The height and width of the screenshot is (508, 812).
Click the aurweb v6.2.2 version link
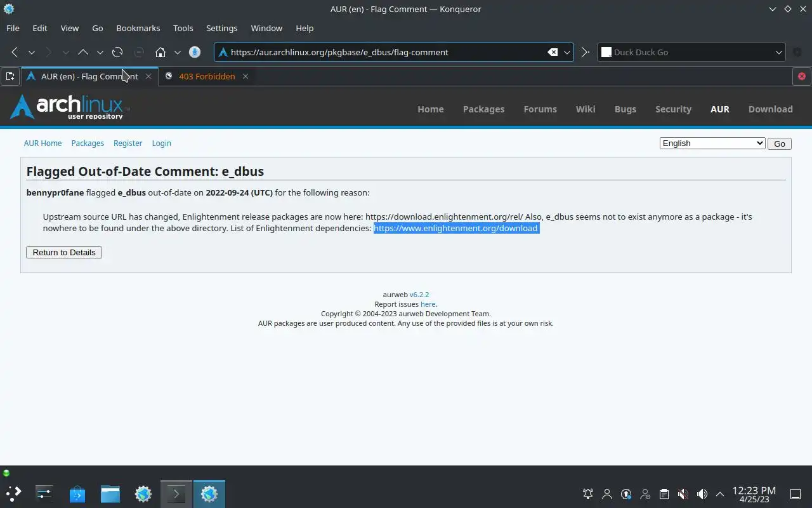pos(419,295)
